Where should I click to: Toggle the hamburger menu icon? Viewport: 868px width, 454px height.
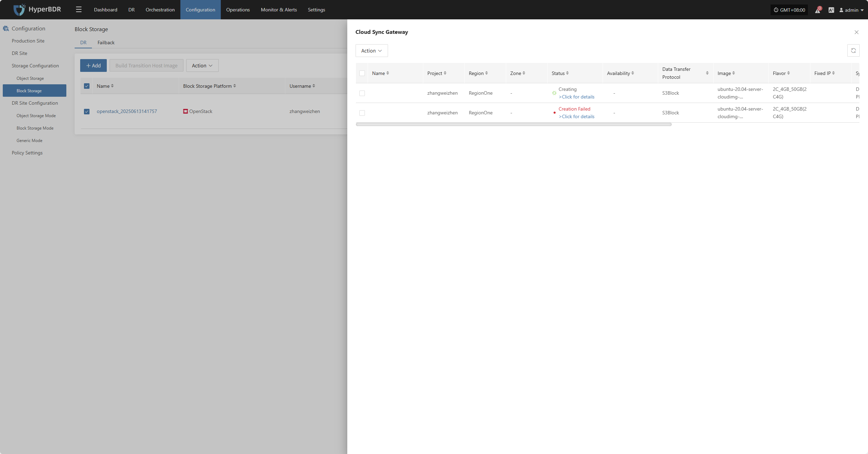(79, 10)
